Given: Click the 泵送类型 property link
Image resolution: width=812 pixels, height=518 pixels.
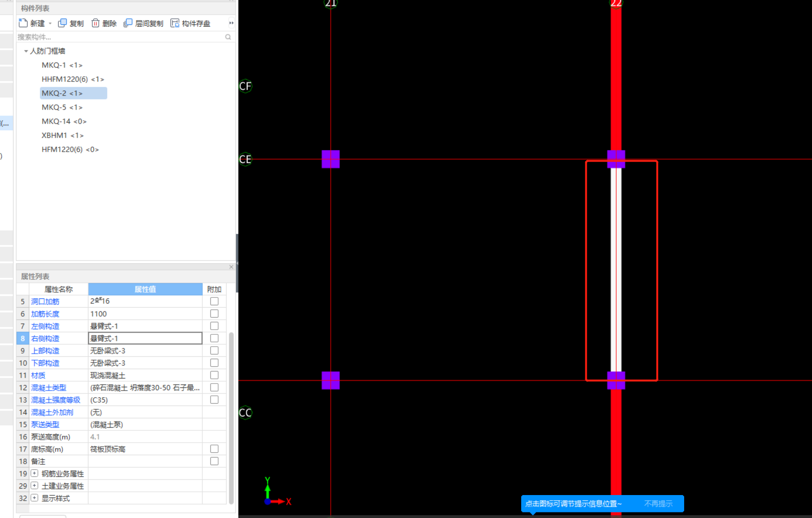Looking at the screenshot, I should point(45,424).
